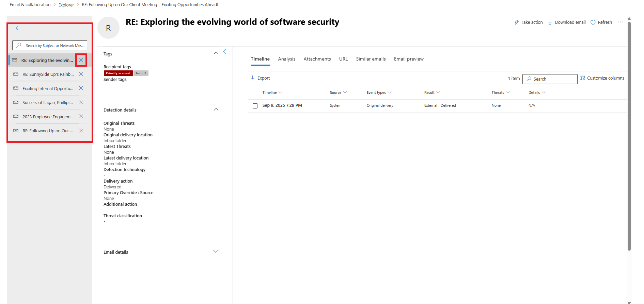Click the Download email icon

(550, 22)
